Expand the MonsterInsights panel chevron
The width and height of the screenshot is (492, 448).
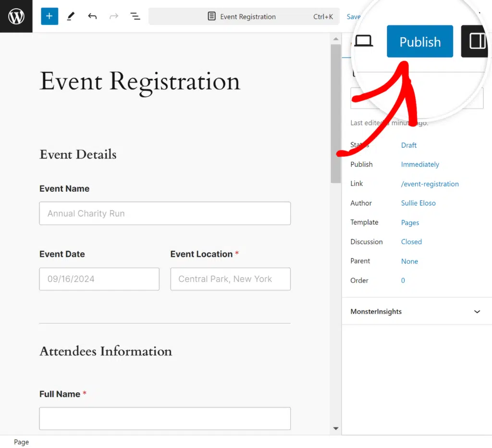477,312
